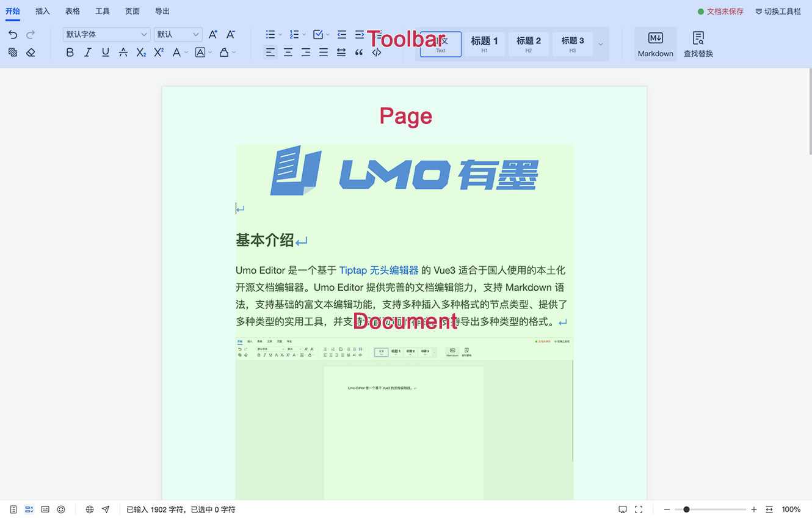Click the 文档未保存 save status
Viewport: 812px width, 518px height.
coord(721,12)
